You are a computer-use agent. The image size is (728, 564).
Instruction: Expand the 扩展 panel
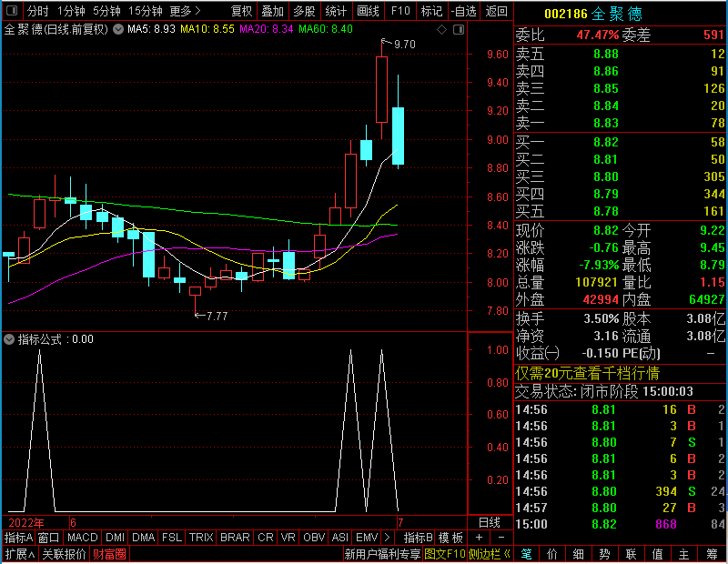click(20, 554)
